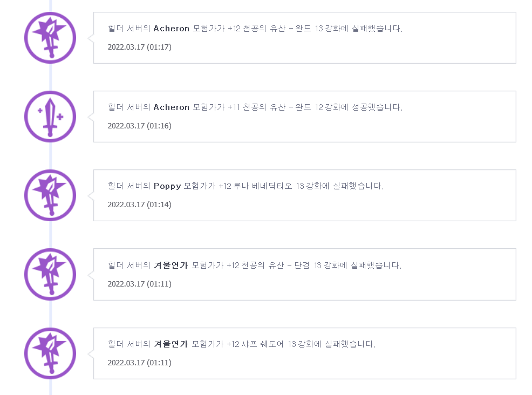Open the Poppy adventurer name
This screenshot has width=532, height=395.
[167, 186]
